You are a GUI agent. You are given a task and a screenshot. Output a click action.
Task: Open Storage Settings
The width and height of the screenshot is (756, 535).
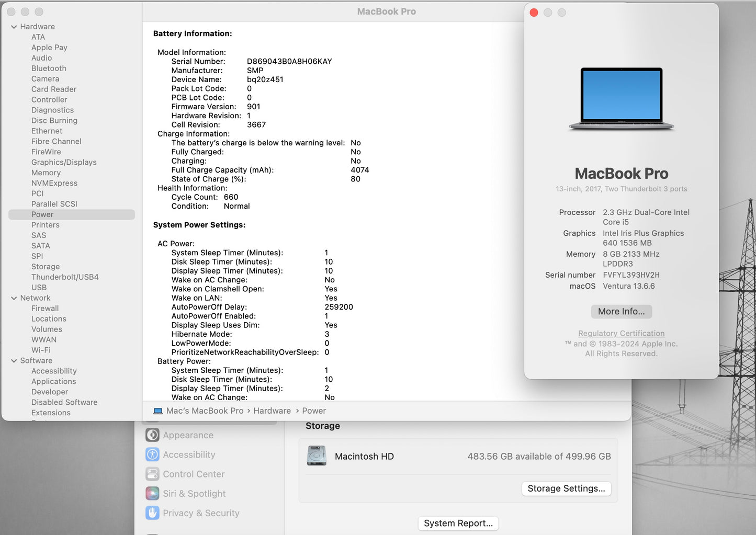566,488
